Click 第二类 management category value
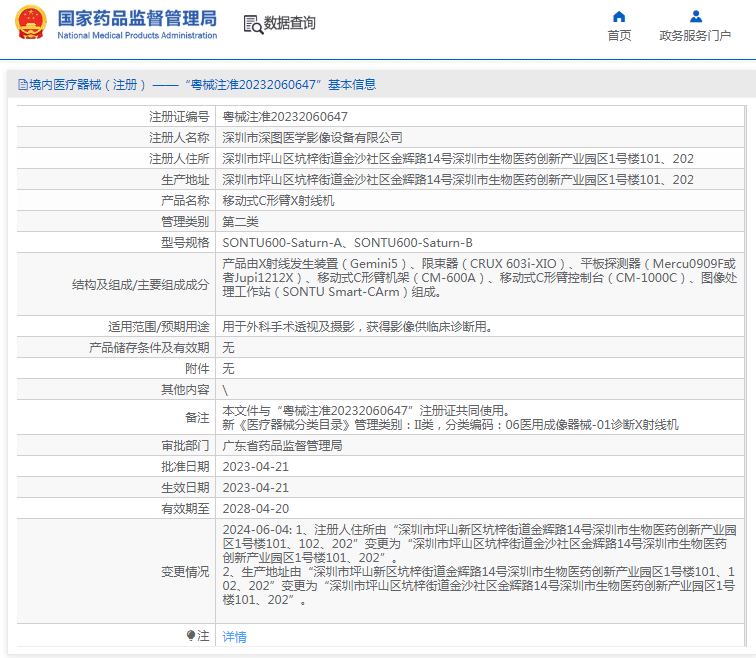 (x=240, y=222)
